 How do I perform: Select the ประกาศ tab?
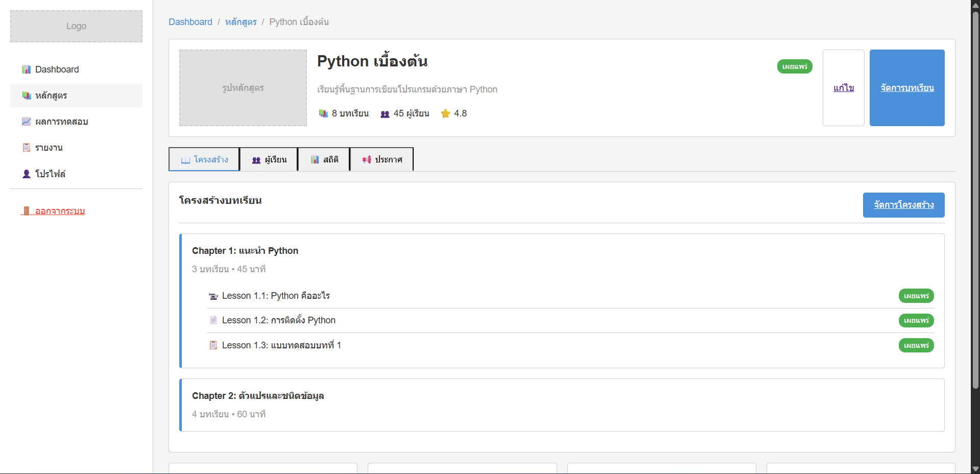pos(381,159)
